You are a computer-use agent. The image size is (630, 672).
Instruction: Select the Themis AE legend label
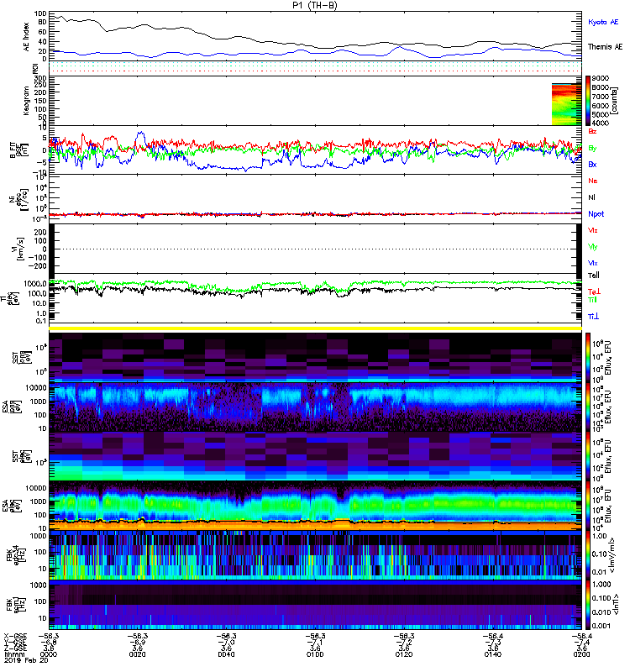pos(605,47)
